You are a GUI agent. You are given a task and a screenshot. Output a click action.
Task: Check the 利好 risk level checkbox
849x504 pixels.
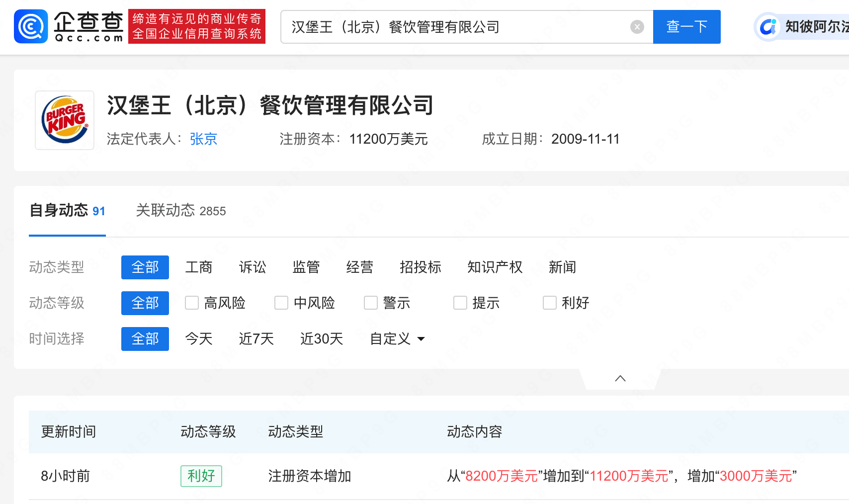(x=549, y=303)
